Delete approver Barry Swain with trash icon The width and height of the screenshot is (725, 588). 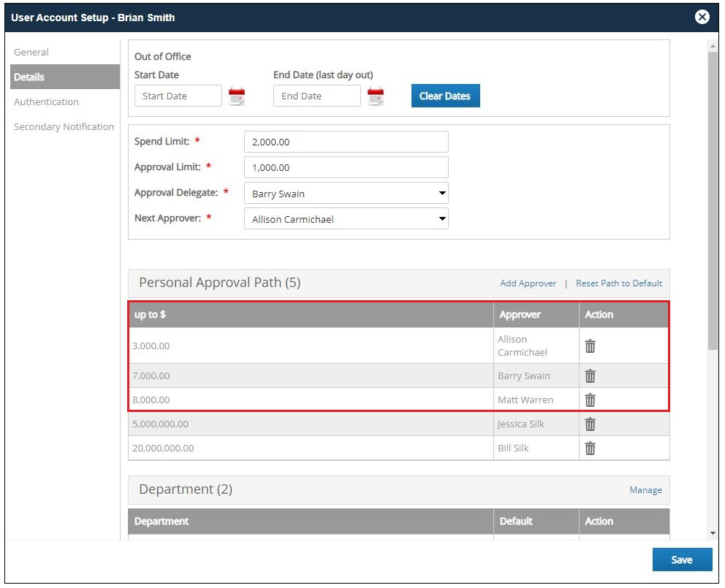coord(590,375)
